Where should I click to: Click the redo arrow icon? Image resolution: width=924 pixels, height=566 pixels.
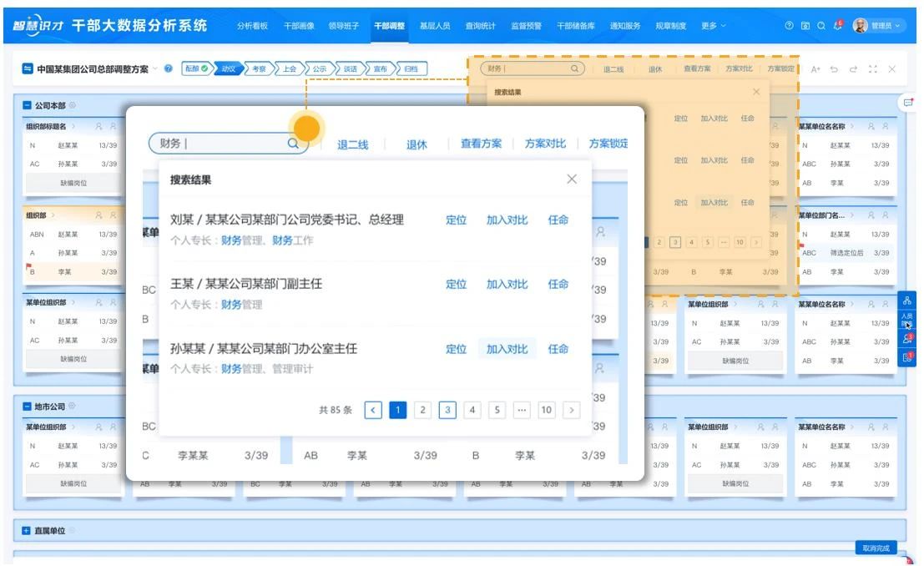coord(853,68)
